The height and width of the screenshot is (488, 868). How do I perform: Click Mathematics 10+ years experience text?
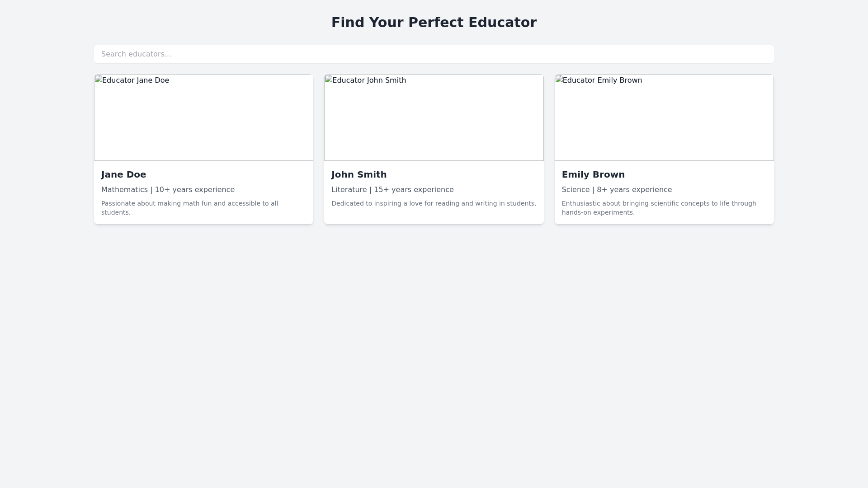pyautogui.click(x=168, y=190)
